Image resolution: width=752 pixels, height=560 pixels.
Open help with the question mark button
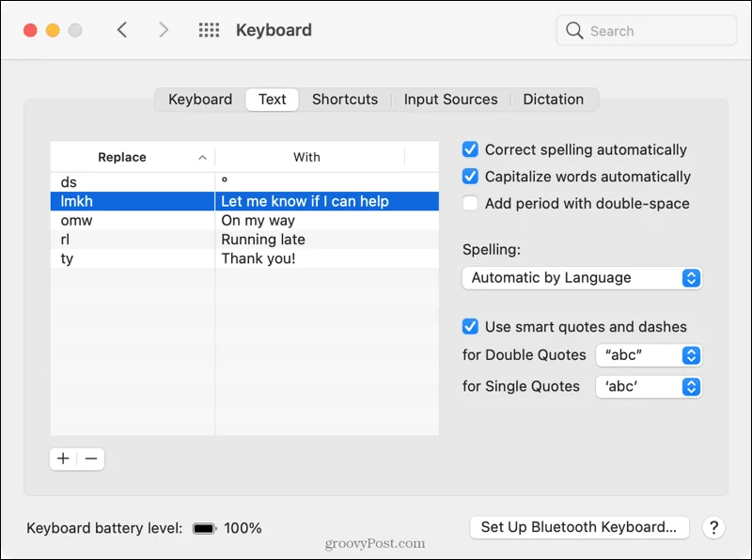coord(713,527)
